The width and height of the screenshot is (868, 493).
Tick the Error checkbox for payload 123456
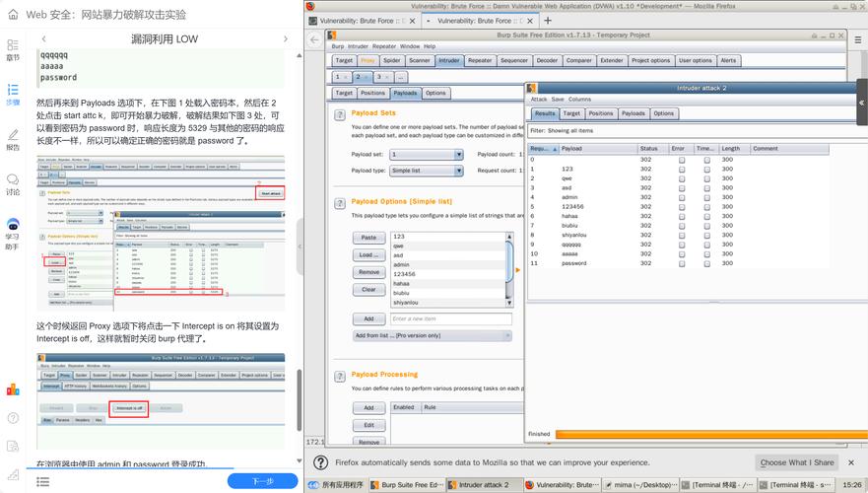pos(681,207)
